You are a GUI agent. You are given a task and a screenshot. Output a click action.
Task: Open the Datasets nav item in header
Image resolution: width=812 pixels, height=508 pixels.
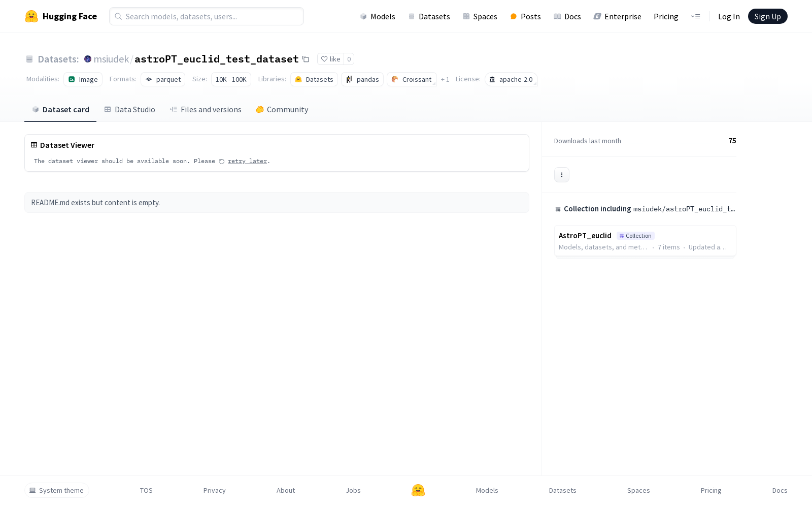(x=429, y=16)
